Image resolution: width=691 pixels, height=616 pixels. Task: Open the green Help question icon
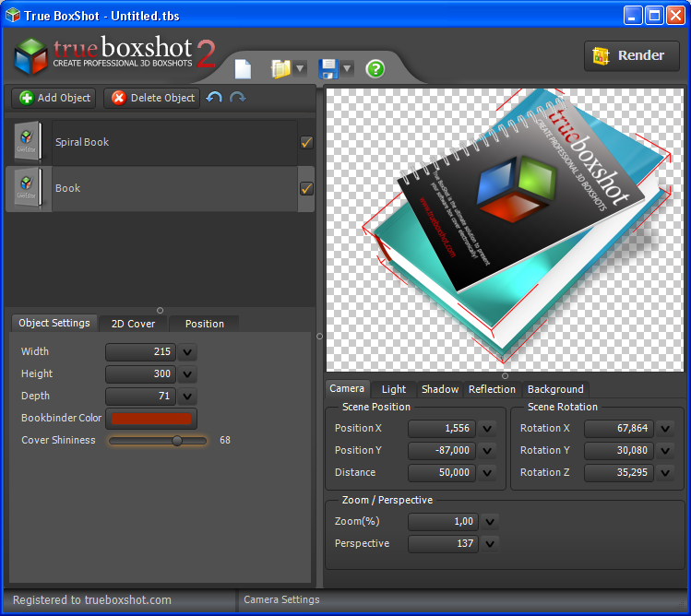pos(375,69)
